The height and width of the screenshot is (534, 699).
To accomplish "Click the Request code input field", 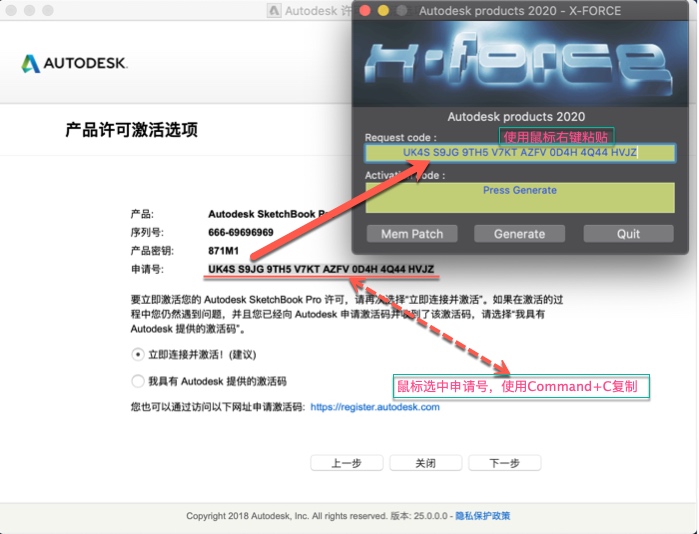I will point(520,153).
